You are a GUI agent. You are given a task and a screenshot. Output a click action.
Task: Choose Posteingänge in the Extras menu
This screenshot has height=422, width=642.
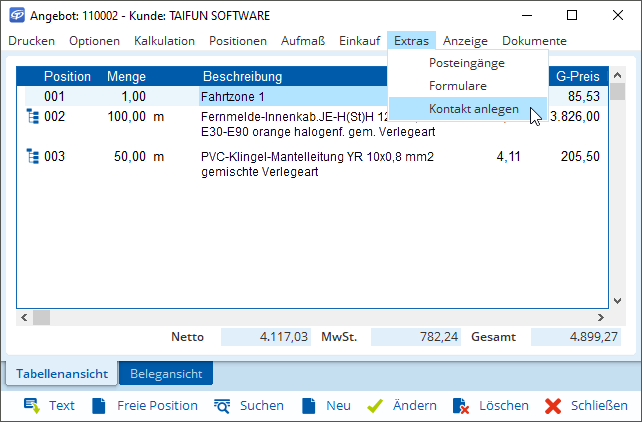point(466,63)
